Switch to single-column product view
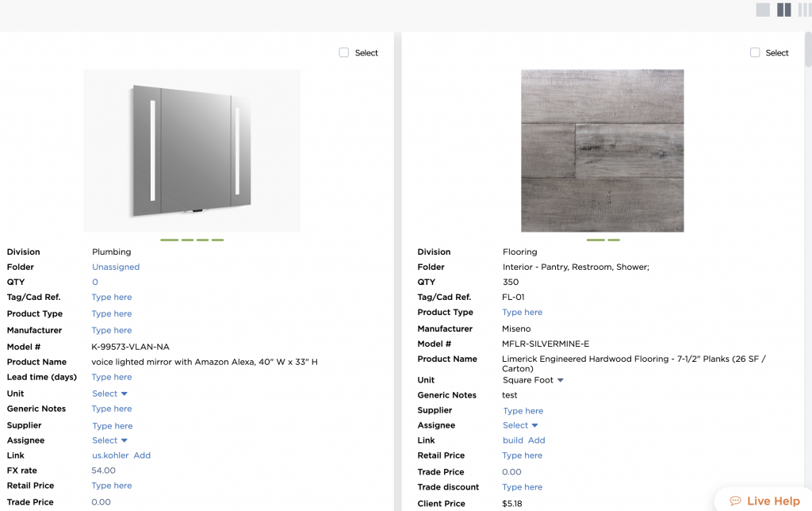Image resolution: width=812 pixels, height=511 pixels. tap(762, 9)
